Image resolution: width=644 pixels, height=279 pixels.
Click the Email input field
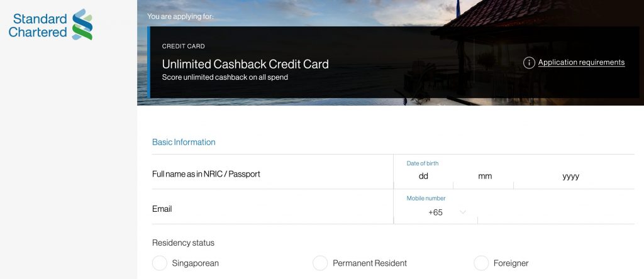tap(270, 209)
